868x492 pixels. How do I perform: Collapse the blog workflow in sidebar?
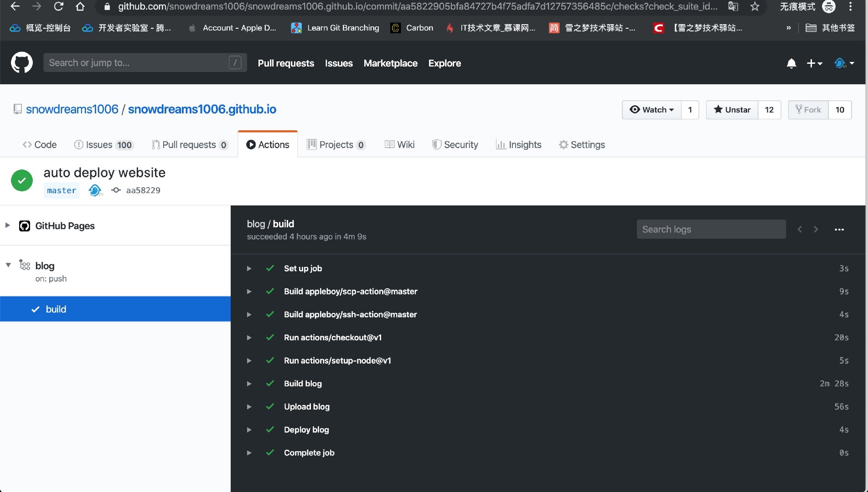click(7, 265)
